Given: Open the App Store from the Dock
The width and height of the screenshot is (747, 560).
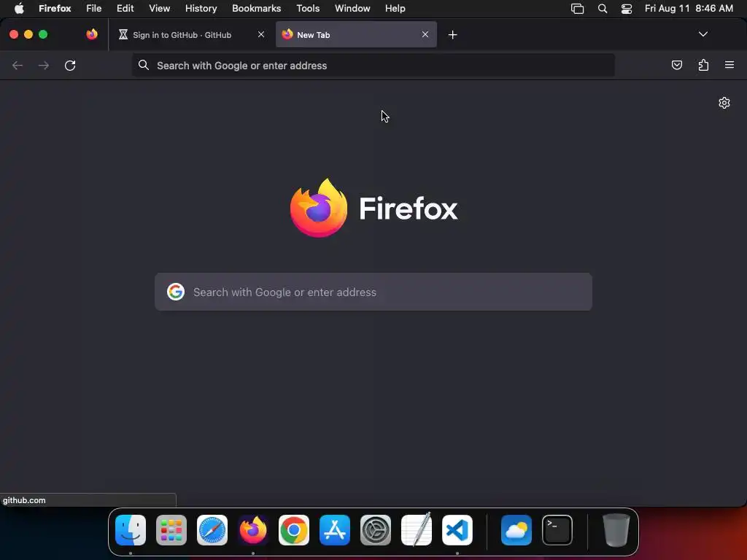Looking at the screenshot, I should [x=334, y=530].
